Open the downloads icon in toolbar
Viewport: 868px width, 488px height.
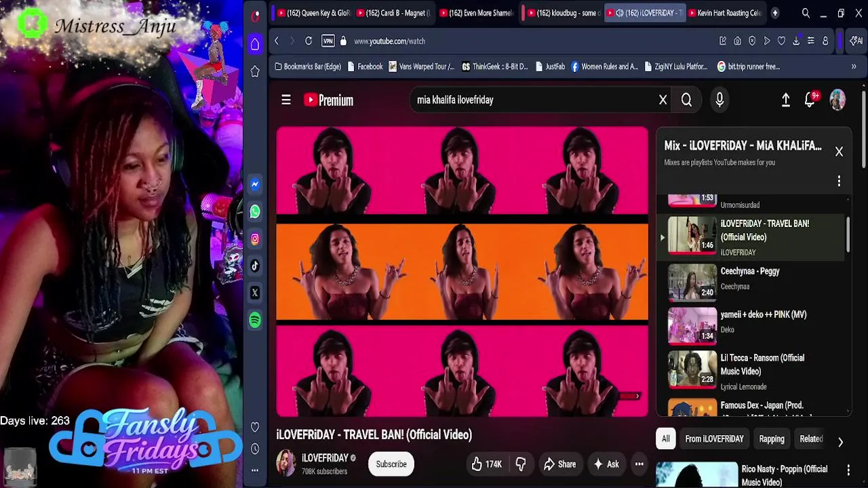click(796, 41)
